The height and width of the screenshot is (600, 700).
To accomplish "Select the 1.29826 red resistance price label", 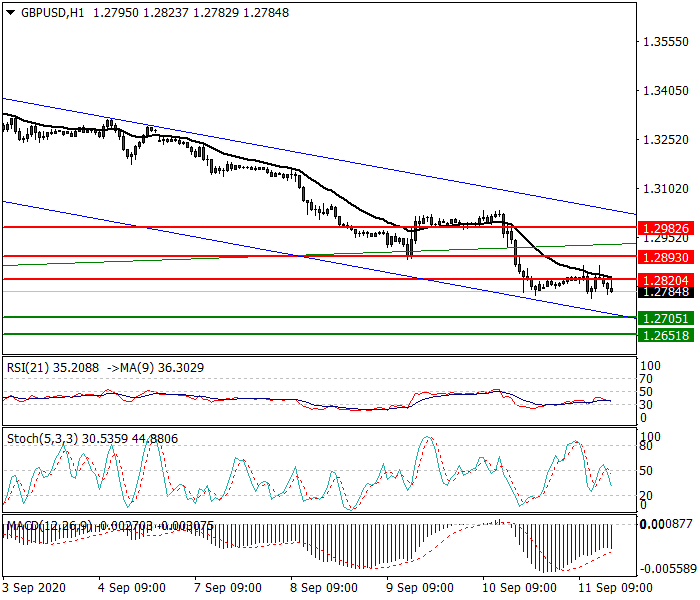I will point(666,229).
